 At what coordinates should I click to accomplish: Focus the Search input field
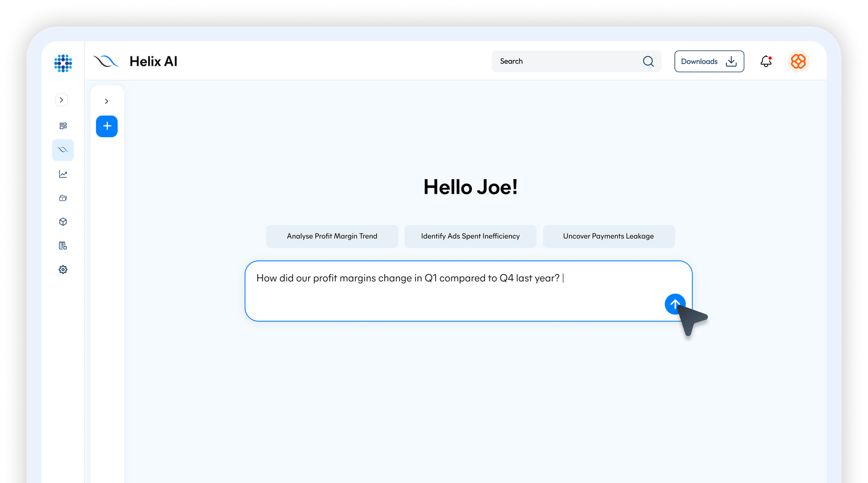click(x=564, y=61)
